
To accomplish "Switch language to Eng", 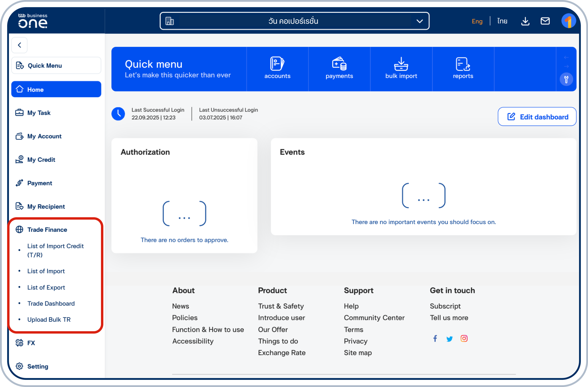I will click(x=477, y=21).
